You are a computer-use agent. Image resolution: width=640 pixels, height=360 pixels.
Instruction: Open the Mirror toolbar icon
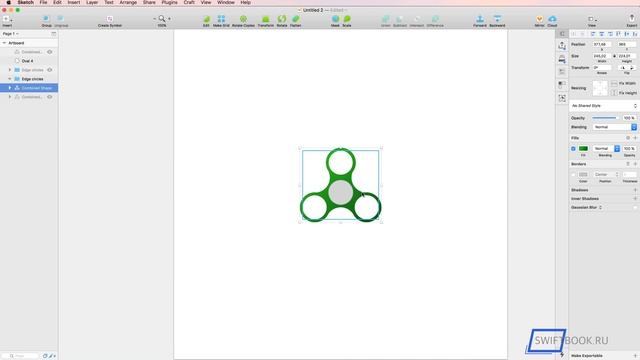pyautogui.click(x=540, y=19)
